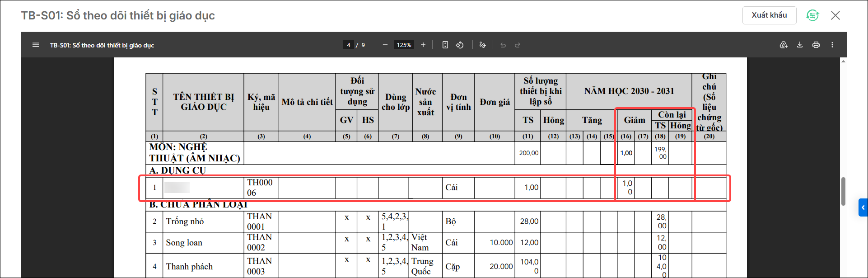Click the THAN 0001 code cell

point(261,221)
